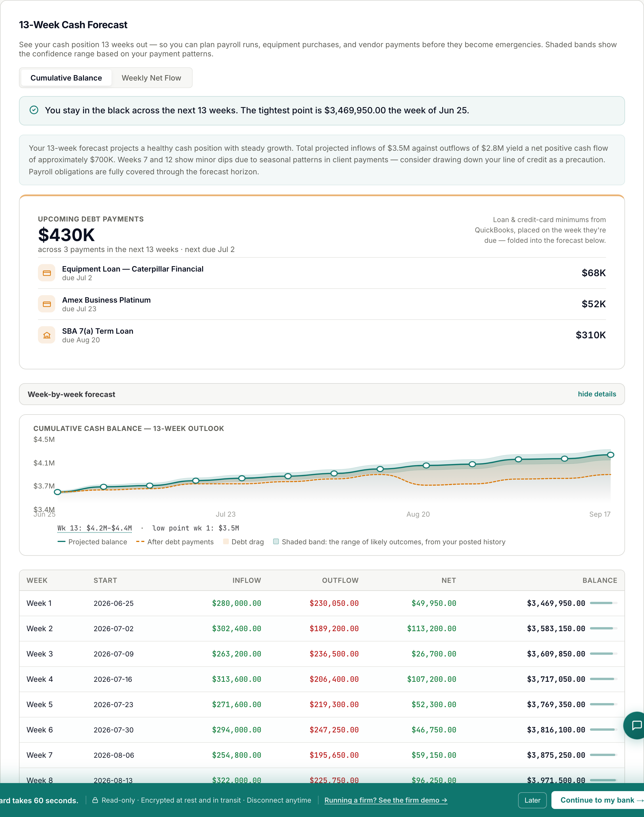The image size is (644, 817).
Task: Click the lock icon in the footer bar
Action: (95, 800)
